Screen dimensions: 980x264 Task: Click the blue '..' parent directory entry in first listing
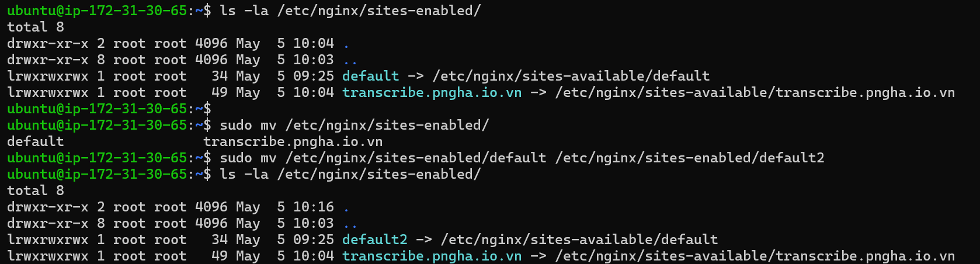[350, 60]
